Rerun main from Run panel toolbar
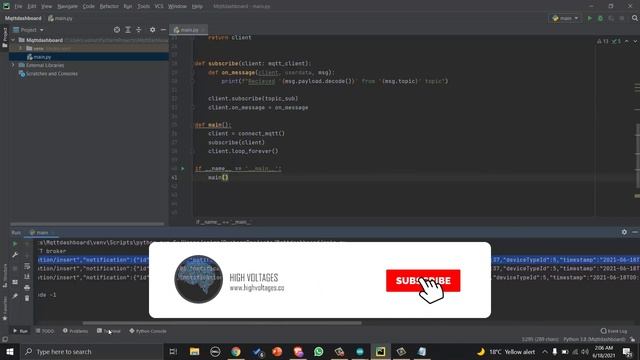The height and width of the screenshot is (360, 640). (15, 244)
